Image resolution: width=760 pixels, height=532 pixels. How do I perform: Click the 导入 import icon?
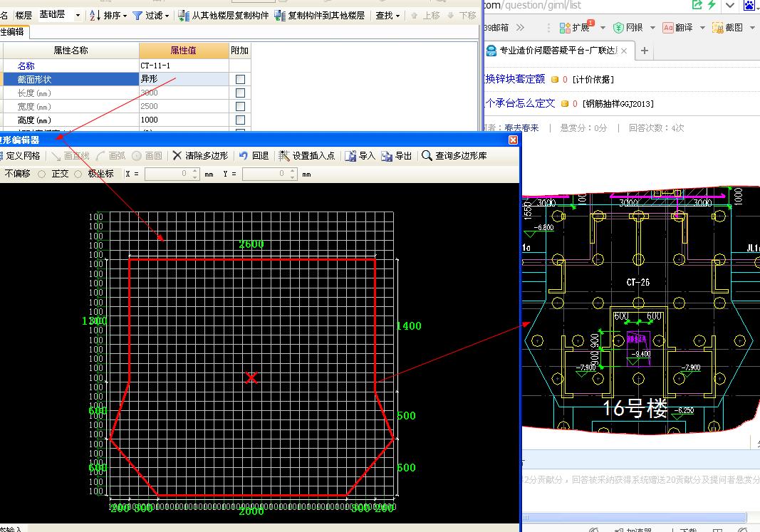350,156
